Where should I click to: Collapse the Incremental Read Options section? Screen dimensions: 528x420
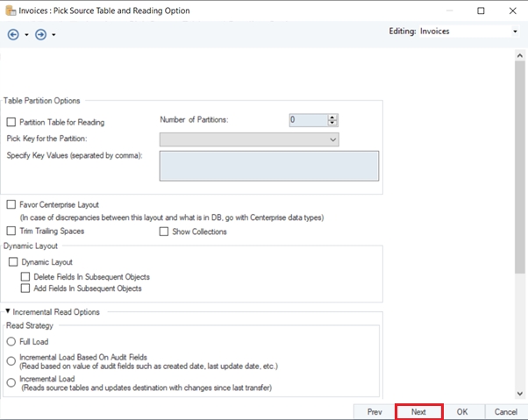(x=8, y=311)
